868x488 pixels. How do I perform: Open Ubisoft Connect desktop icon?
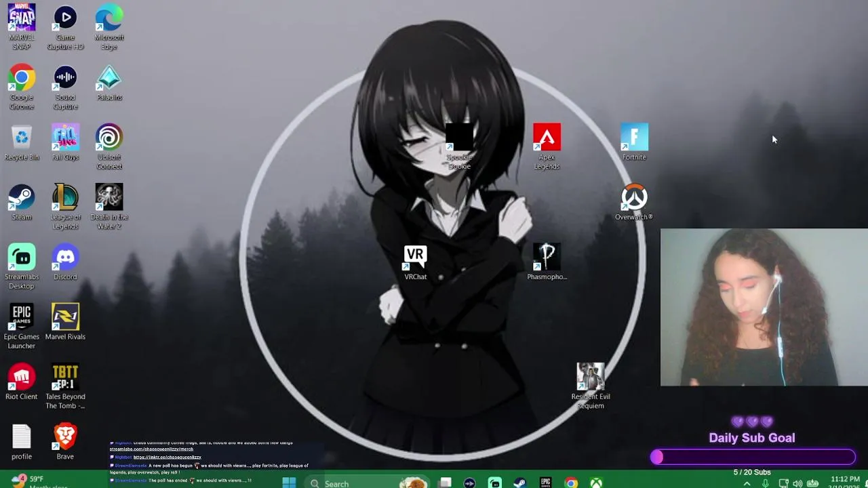(x=109, y=146)
